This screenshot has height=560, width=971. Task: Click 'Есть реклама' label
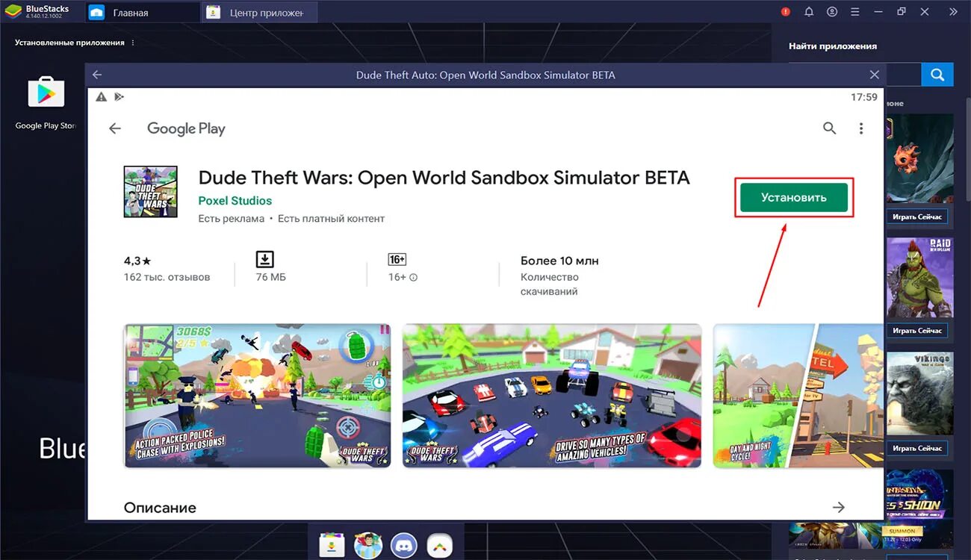coord(232,219)
